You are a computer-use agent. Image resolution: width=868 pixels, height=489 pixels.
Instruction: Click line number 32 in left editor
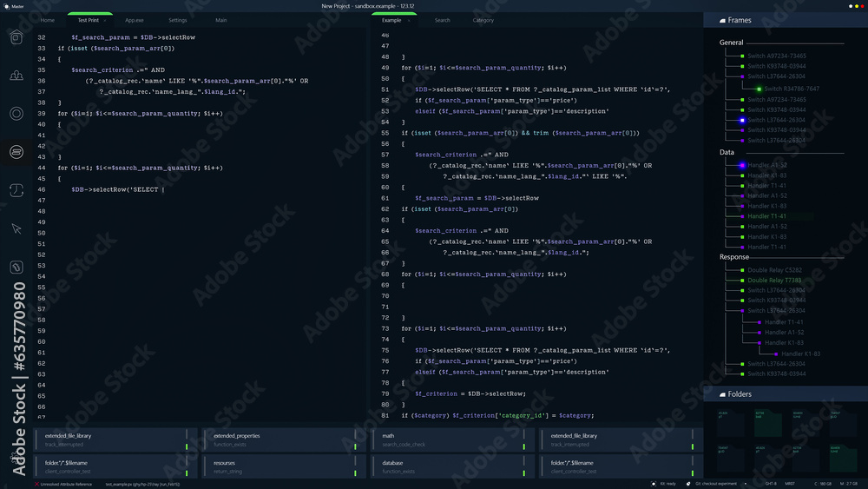pyautogui.click(x=42, y=37)
